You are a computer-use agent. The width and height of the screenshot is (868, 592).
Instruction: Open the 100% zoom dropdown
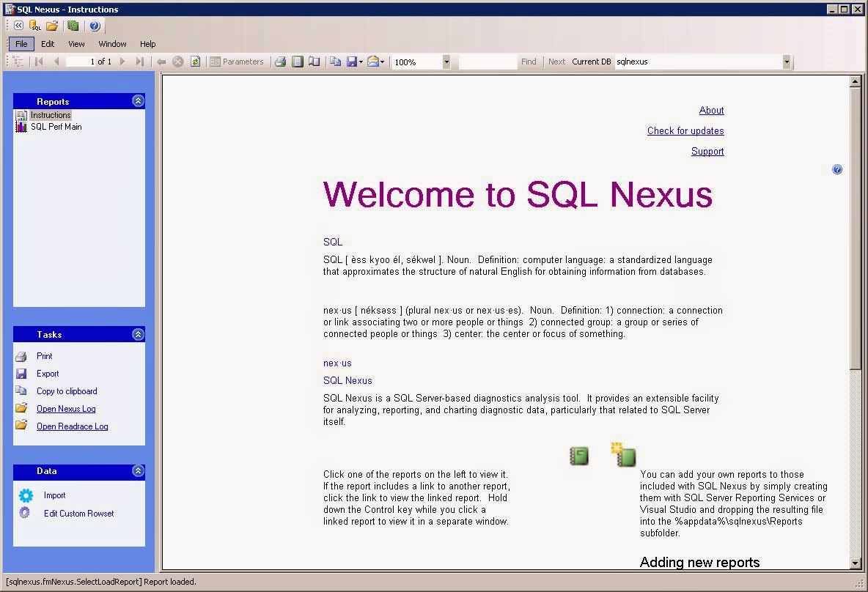446,62
